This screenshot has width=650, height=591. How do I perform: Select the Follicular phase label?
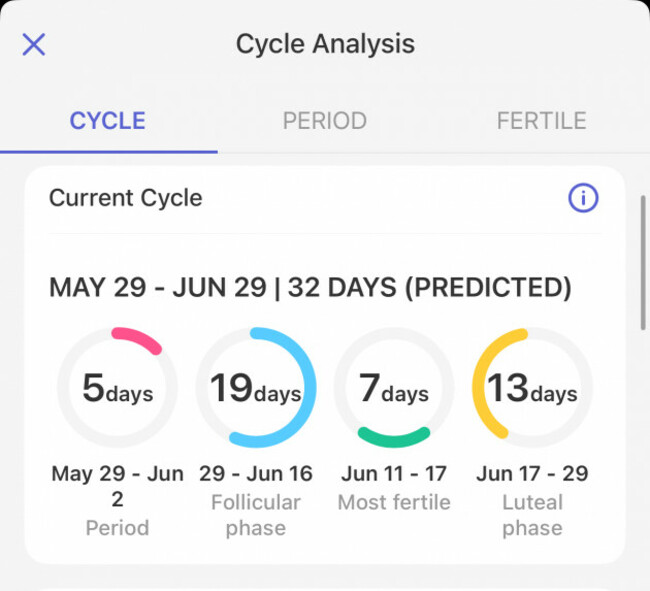255,515
